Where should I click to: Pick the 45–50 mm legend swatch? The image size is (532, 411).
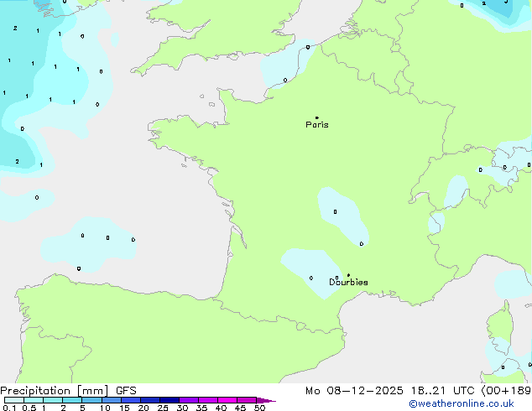point(247,400)
